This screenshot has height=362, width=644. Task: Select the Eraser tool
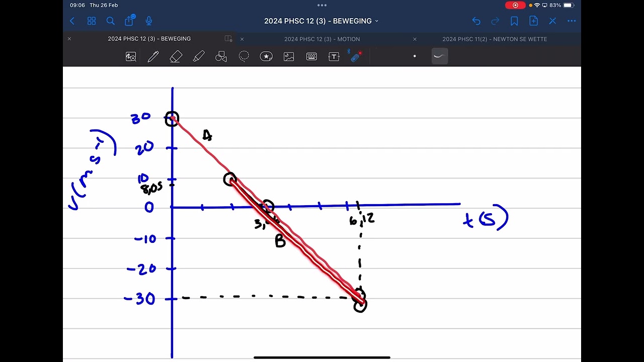(176, 57)
